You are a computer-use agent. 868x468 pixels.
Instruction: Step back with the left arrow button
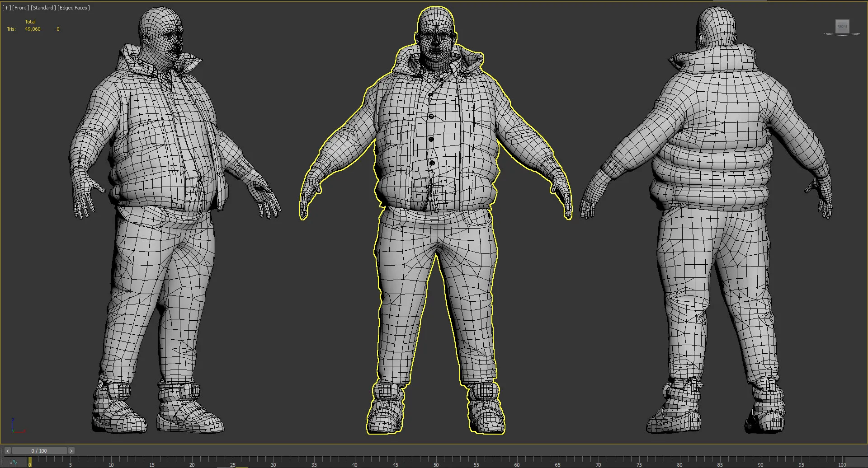click(x=8, y=451)
